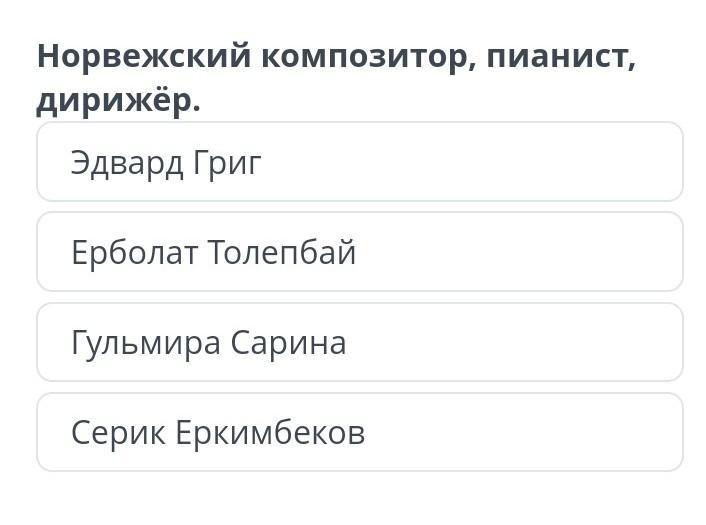Select the answer Серик Еркимбеков
Viewport: 706px width, 525px height.
pos(359,432)
